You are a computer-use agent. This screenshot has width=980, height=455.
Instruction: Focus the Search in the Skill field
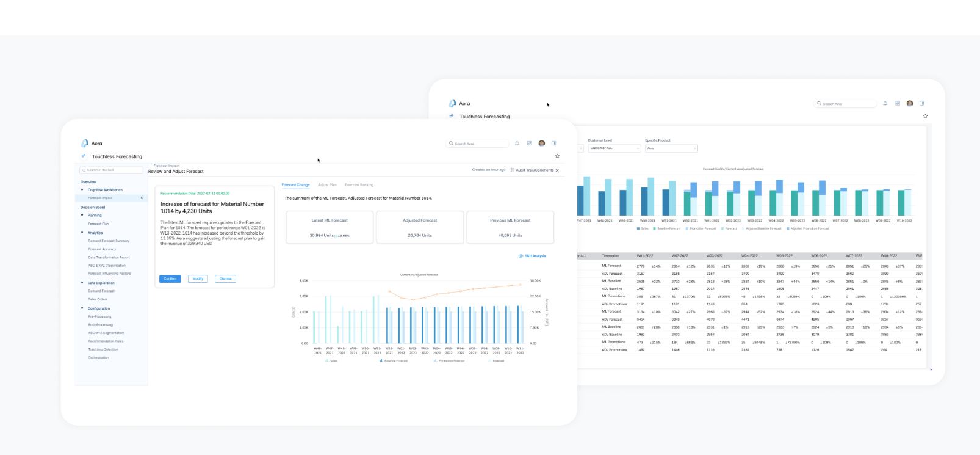(x=111, y=170)
